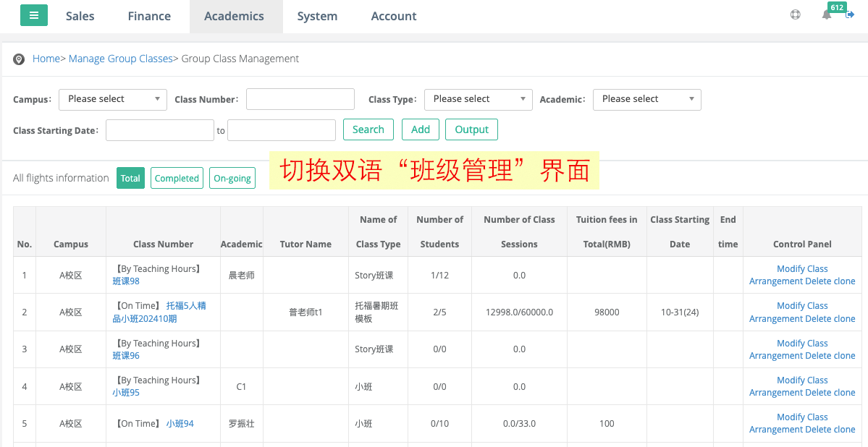
Task: Click the lifebuoy help icon
Action: tap(796, 14)
